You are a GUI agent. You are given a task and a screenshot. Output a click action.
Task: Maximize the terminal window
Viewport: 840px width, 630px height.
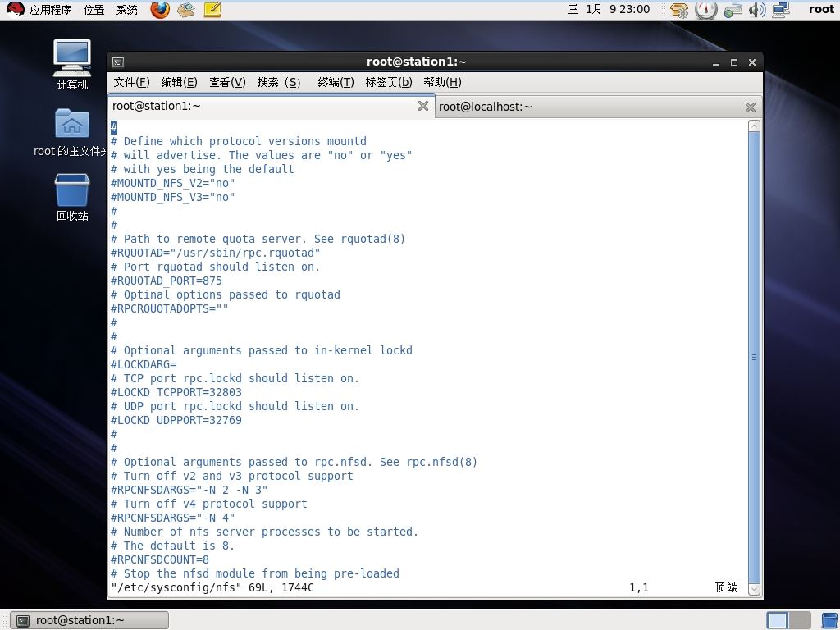click(x=734, y=62)
